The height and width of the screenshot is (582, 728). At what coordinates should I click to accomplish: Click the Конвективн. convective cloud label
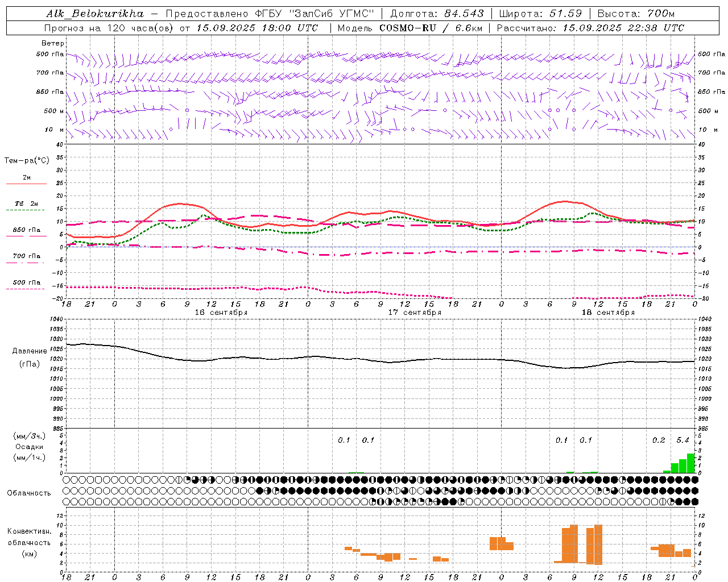[30, 531]
